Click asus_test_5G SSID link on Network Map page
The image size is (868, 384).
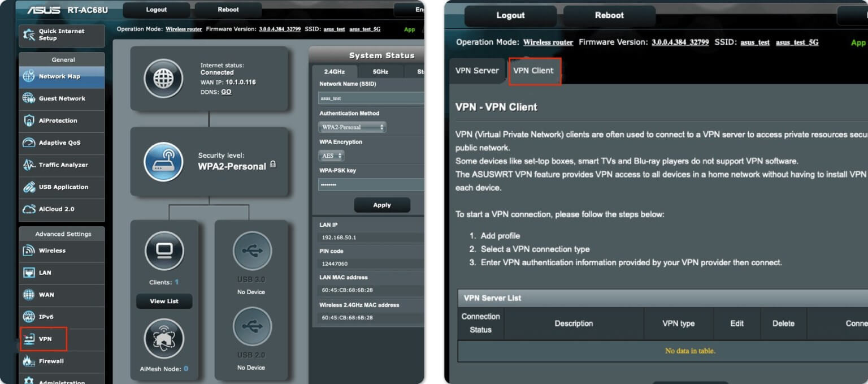365,29
